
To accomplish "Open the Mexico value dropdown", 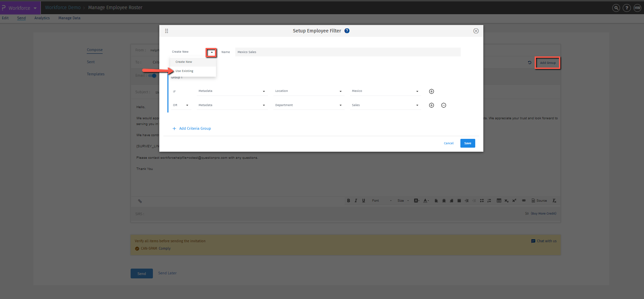I will coord(385,91).
